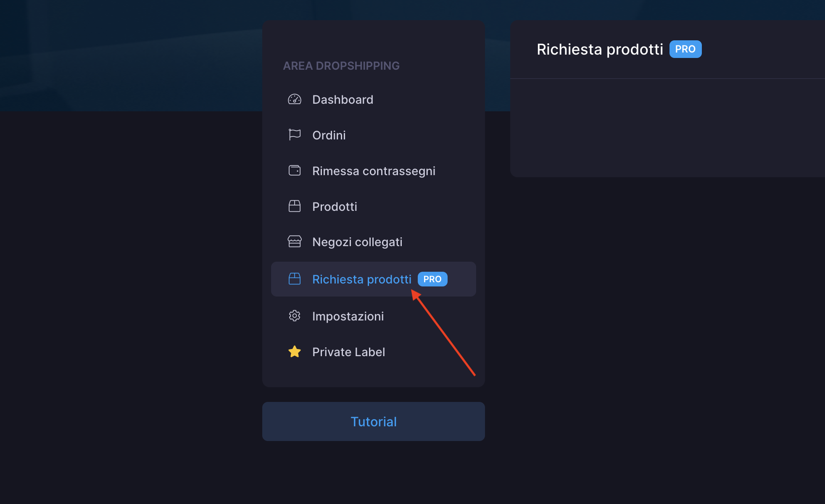Click the Prodotti box icon

coord(294,206)
